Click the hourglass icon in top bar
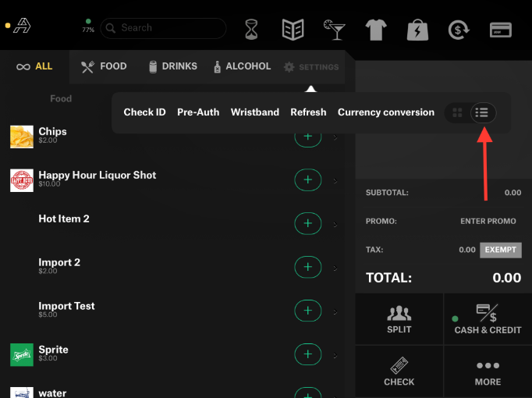 tap(252, 30)
